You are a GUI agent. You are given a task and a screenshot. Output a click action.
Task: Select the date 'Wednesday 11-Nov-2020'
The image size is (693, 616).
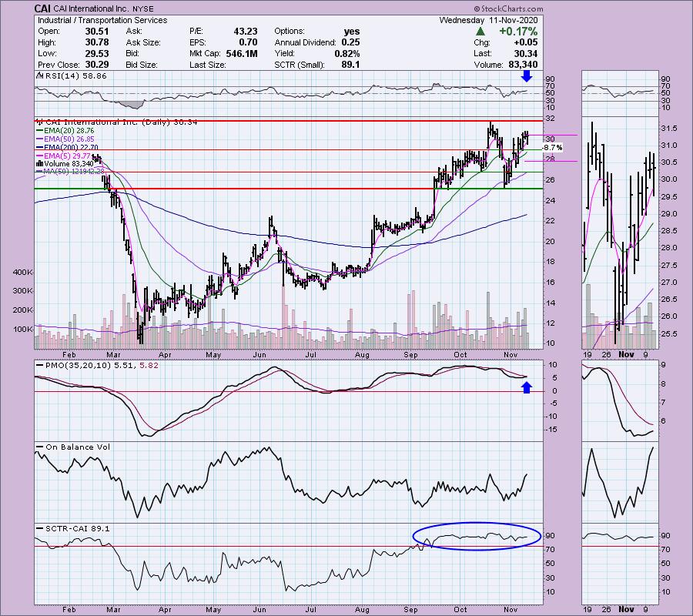(488, 20)
